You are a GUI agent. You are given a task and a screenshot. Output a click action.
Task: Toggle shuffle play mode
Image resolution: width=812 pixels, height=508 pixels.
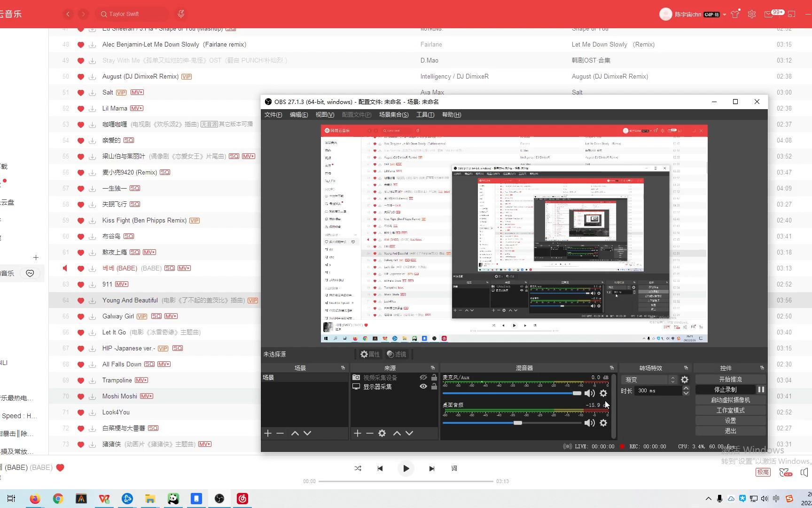(x=358, y=468)
